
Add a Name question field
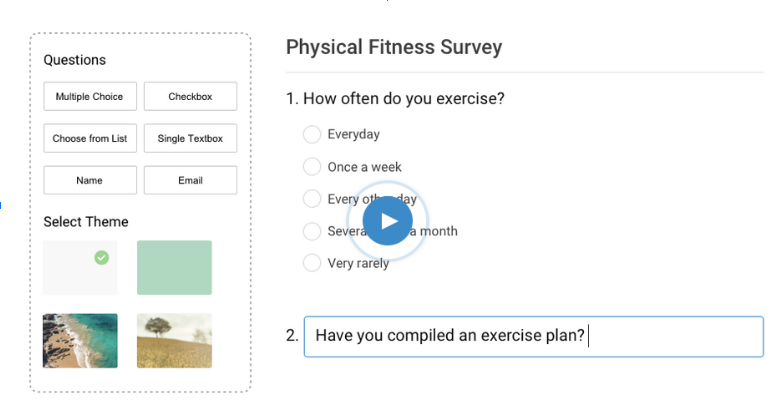tap(90, 180)
